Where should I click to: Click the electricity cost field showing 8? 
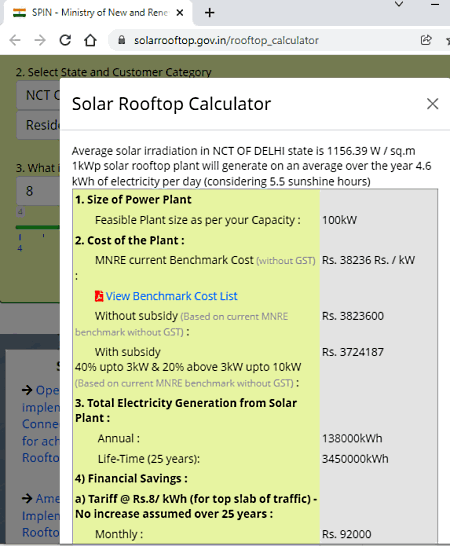[x=38, y=191]
